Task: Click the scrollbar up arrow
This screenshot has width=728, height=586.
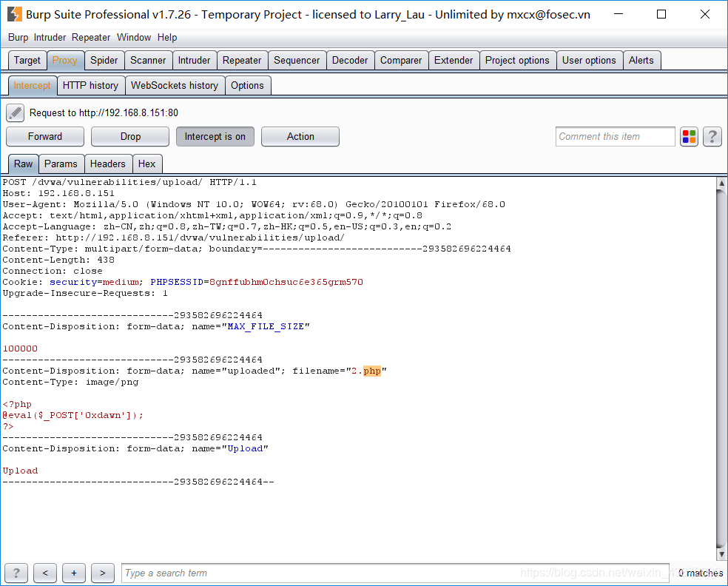Action: pos(721,183)
